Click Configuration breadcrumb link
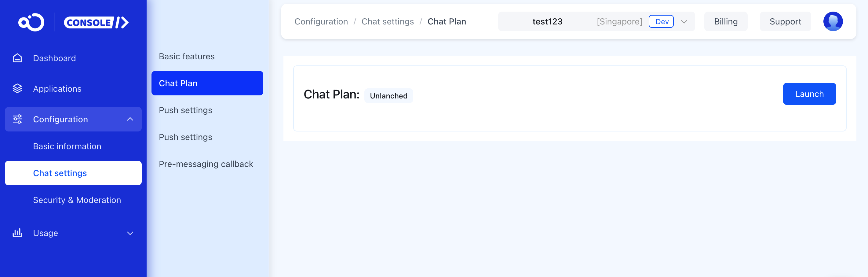 click(321, 22)
